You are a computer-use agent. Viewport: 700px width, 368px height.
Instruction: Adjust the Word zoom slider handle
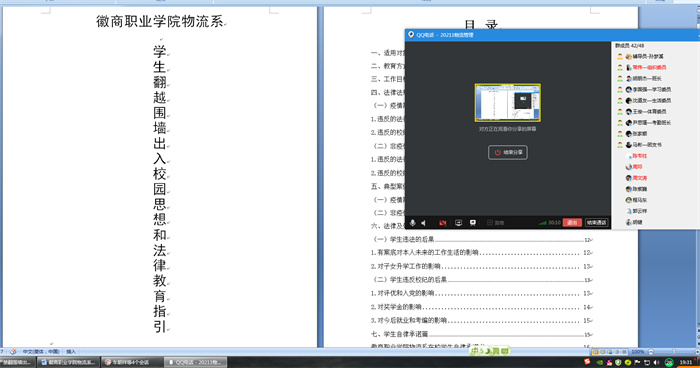[x=674, y=351]
